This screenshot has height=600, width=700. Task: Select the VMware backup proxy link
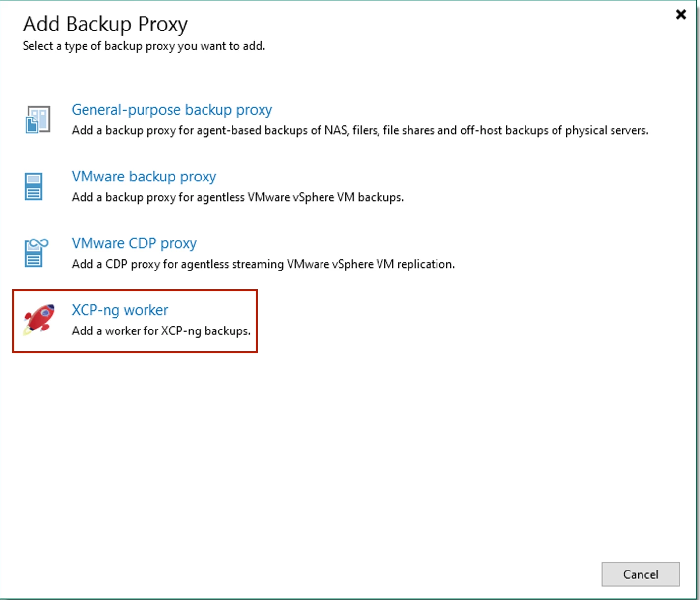[144, 177]
